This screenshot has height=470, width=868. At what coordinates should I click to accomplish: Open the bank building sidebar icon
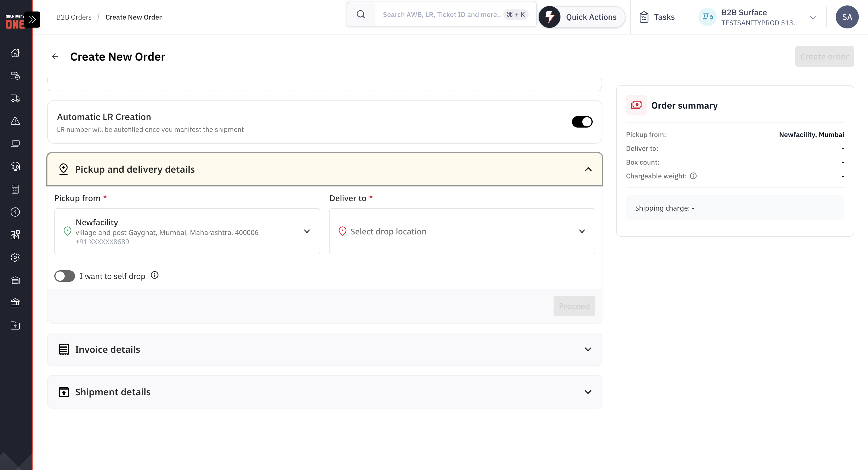point(15,303)
